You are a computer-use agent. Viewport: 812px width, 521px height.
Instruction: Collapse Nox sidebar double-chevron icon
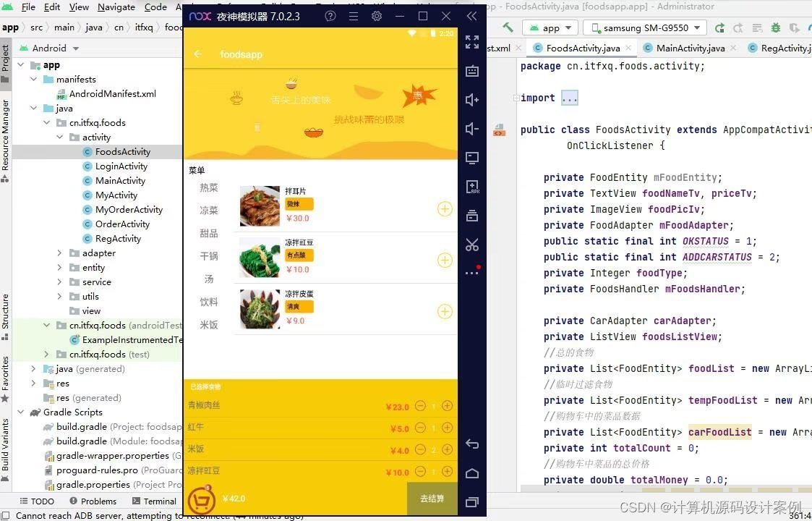[x=471, y=16]
